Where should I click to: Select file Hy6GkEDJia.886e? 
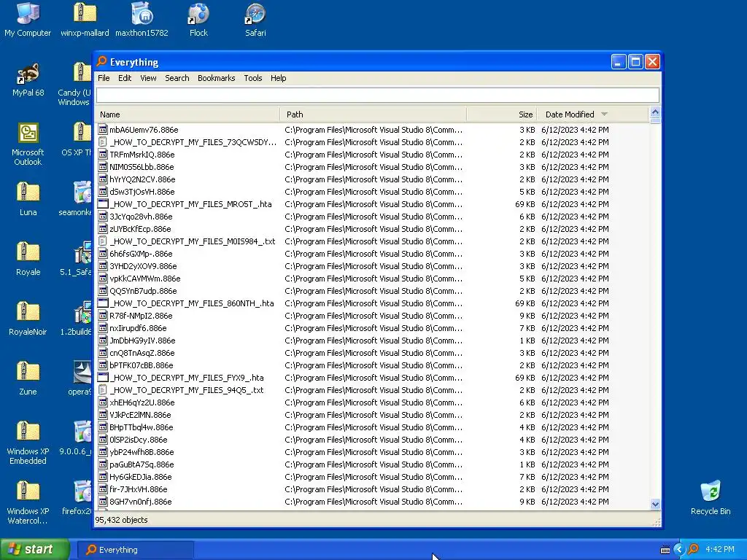[141, 477]
